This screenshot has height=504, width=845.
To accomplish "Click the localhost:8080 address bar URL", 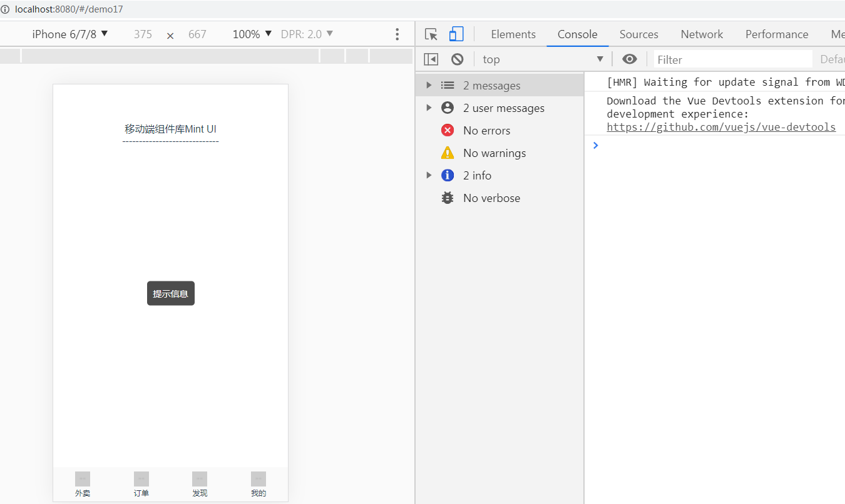I will 69,9.
